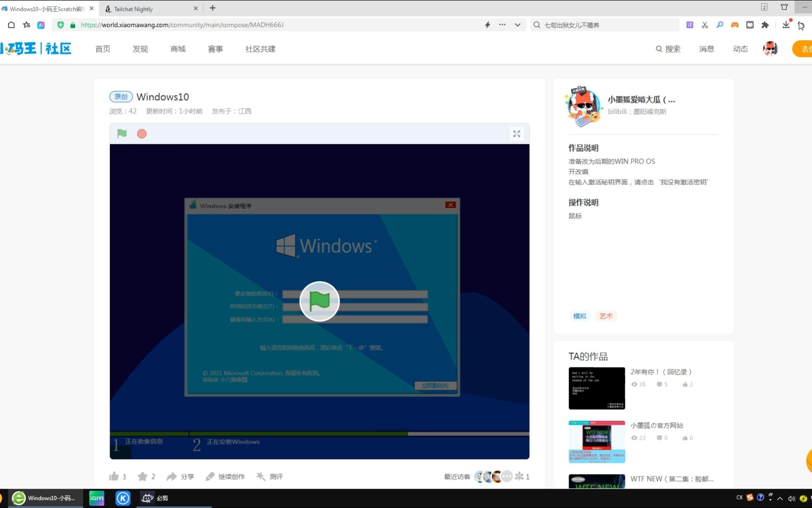Click the Share arrow icon (分享)
This screenshot has height=508, width=812.
point(172,476)
